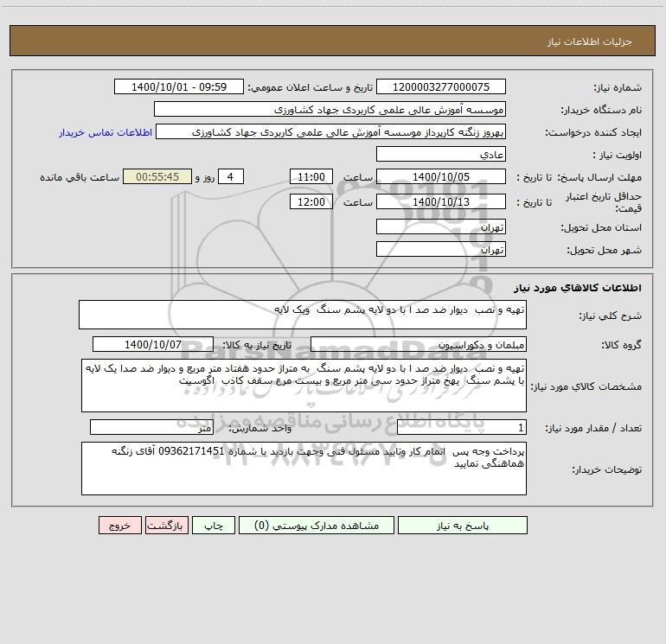The height and width of the screenshot is (644, 666).
Task: Click the شهر محل تحویل label
Action: pos(604,251)
